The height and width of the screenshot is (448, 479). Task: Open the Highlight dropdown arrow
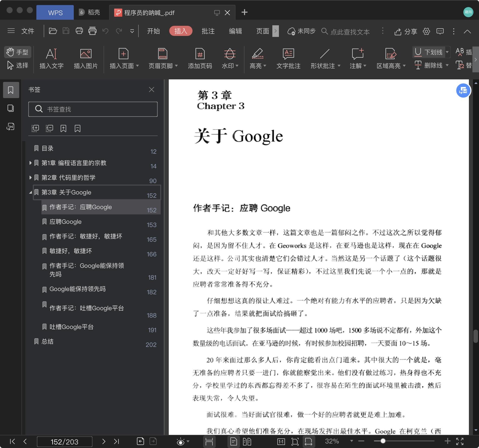coord(265,66)
